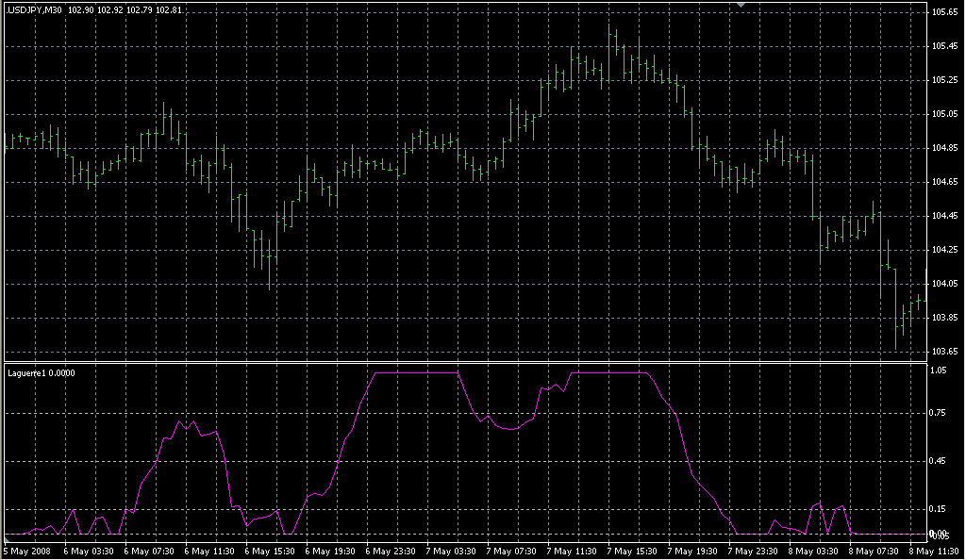Click the chart shift triangle marker at top
Screen dimensions: 966x560
pos(741,6)
